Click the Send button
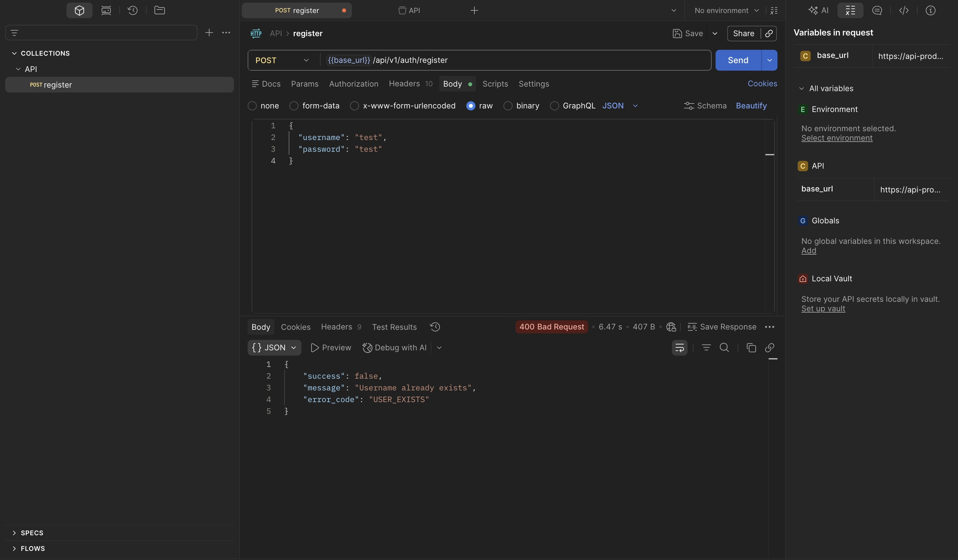958x560 pixels. [x=738, y=60]
